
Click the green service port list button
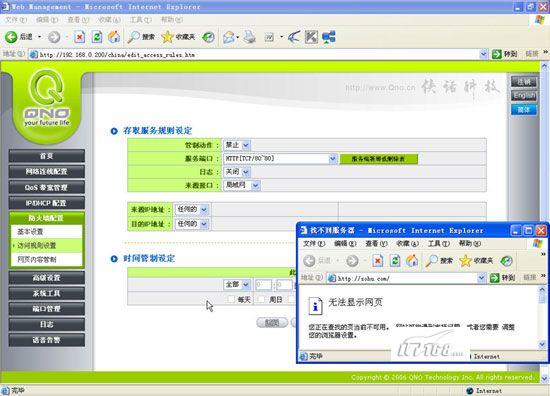(378, 159)
